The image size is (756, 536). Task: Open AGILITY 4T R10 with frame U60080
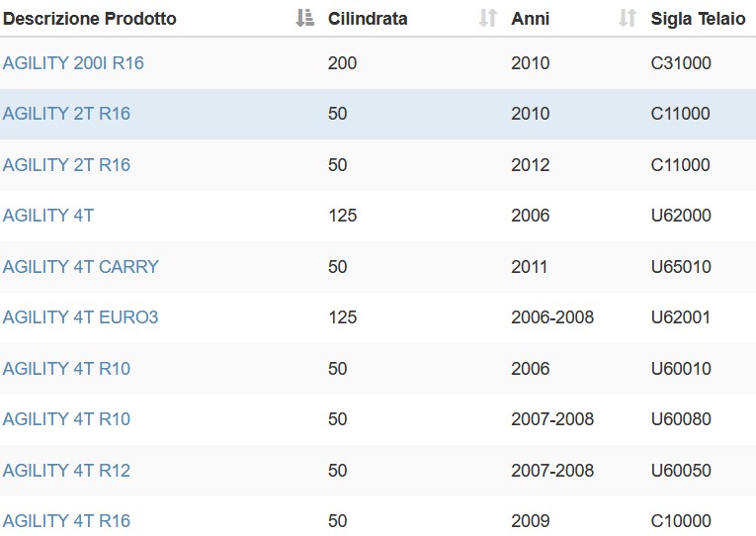click(66, 419)
